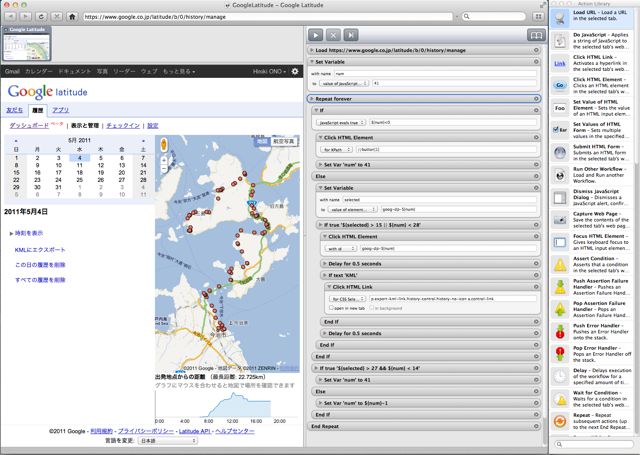640x455 pixels.
Task: Expand the 'If text KML' action
Action: [x=324, y=275]
